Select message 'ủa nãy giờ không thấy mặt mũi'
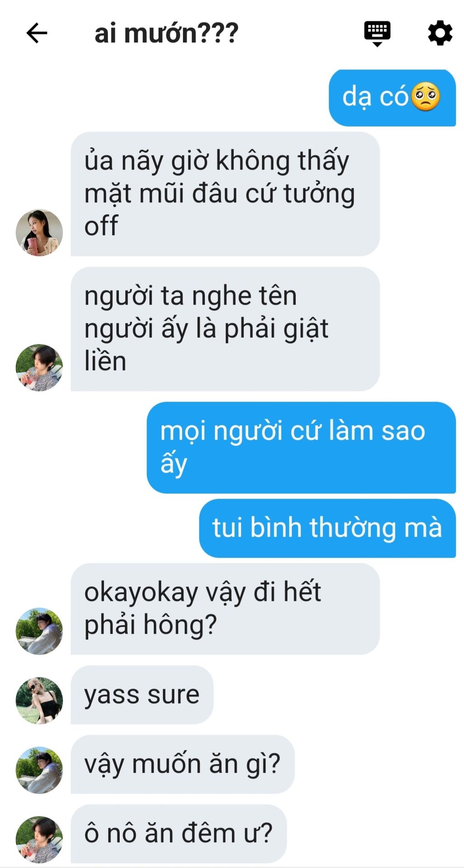464x868 pixels. point(225,194)
